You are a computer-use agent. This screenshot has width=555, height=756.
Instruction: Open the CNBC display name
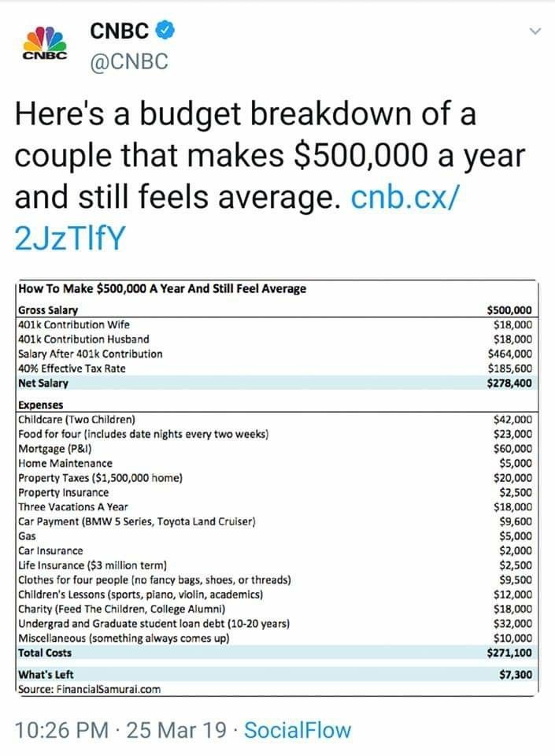[119, 31]
